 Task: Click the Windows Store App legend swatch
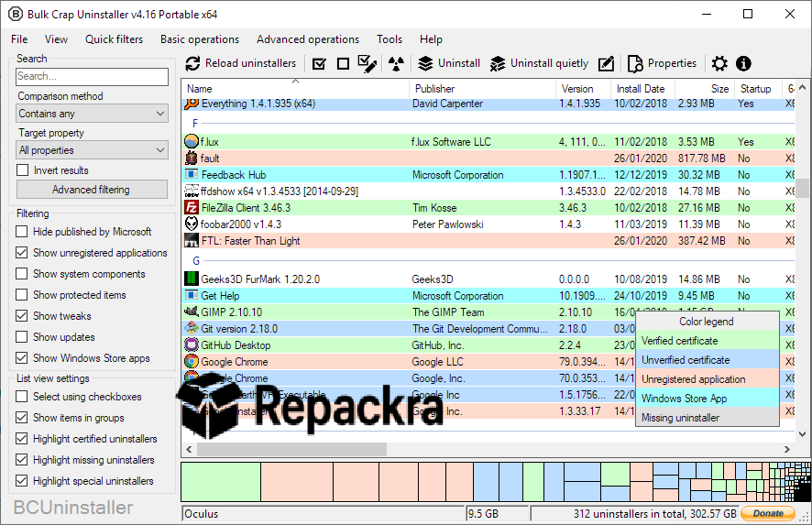(x=708, y=399)
